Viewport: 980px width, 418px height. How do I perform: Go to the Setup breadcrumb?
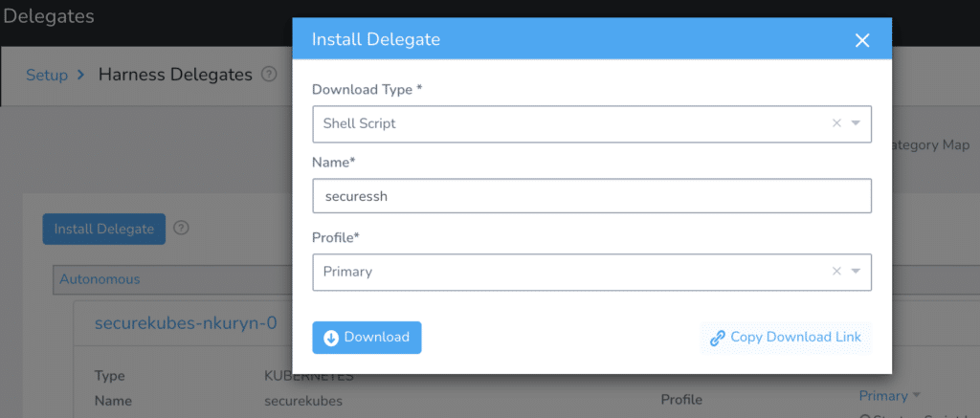47,75
